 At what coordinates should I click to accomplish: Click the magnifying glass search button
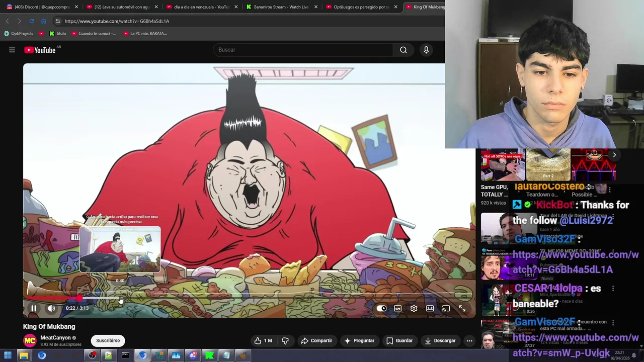click(403, 50)
